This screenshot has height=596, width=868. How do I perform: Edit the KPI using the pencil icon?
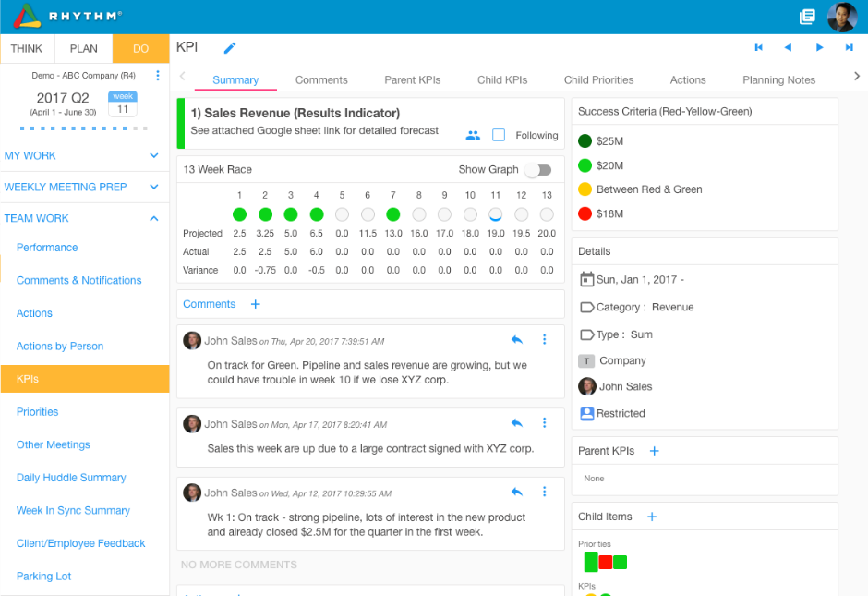coord(230,48)
